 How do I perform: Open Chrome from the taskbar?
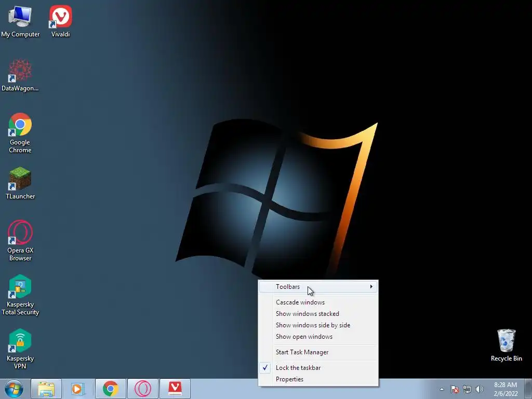coord(111,389)
